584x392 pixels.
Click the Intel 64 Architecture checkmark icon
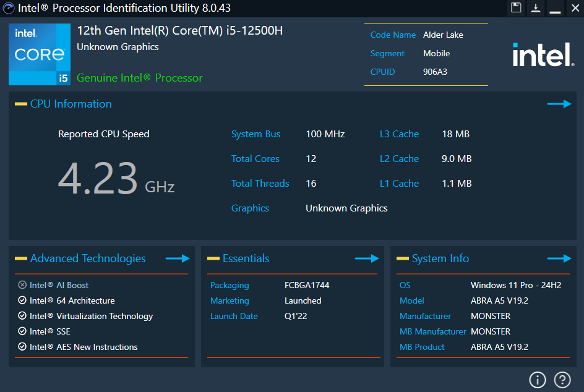click(22, 300)
